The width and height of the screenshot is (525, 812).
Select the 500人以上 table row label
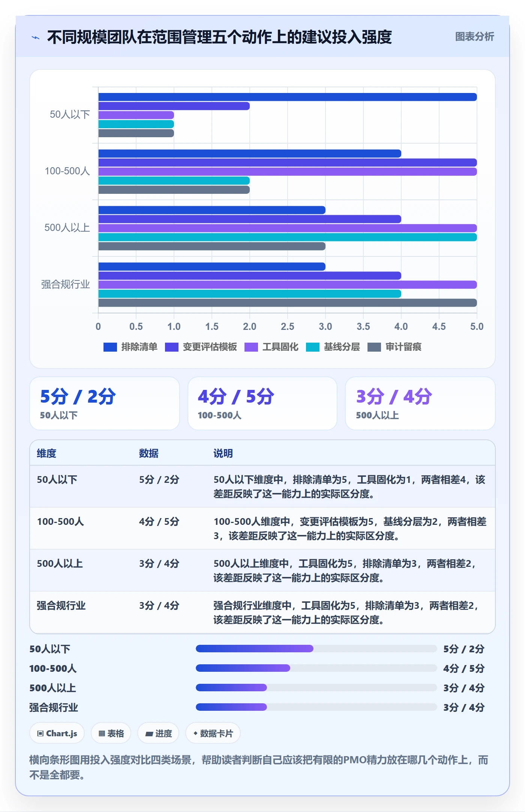pos(60,563)
